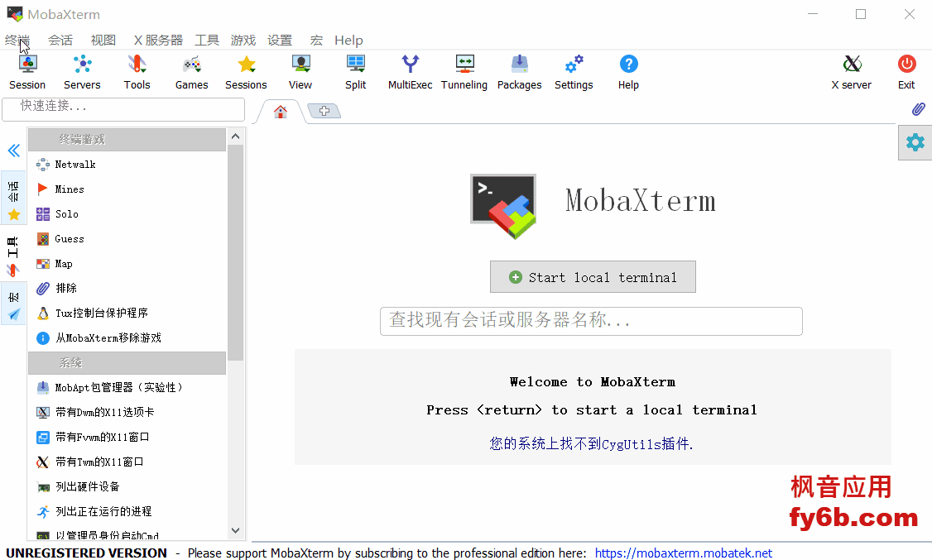Click the 终端游戏 section header
932x560 pixels.
coord(127,140)
